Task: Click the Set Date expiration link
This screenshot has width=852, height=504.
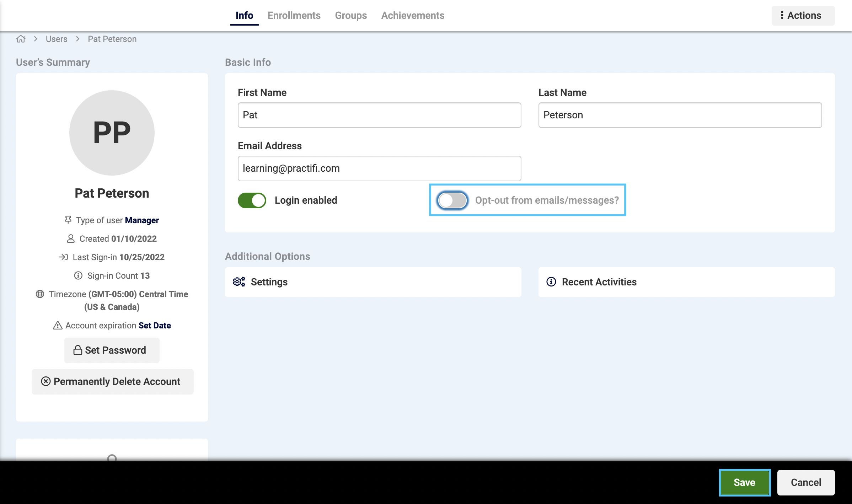Action: pos(155,325)
